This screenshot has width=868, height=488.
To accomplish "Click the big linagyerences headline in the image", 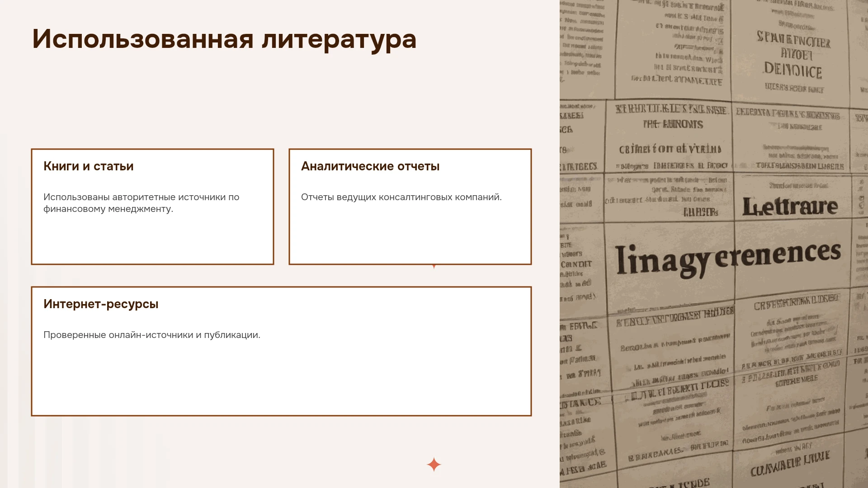I will tap(728, 259).
